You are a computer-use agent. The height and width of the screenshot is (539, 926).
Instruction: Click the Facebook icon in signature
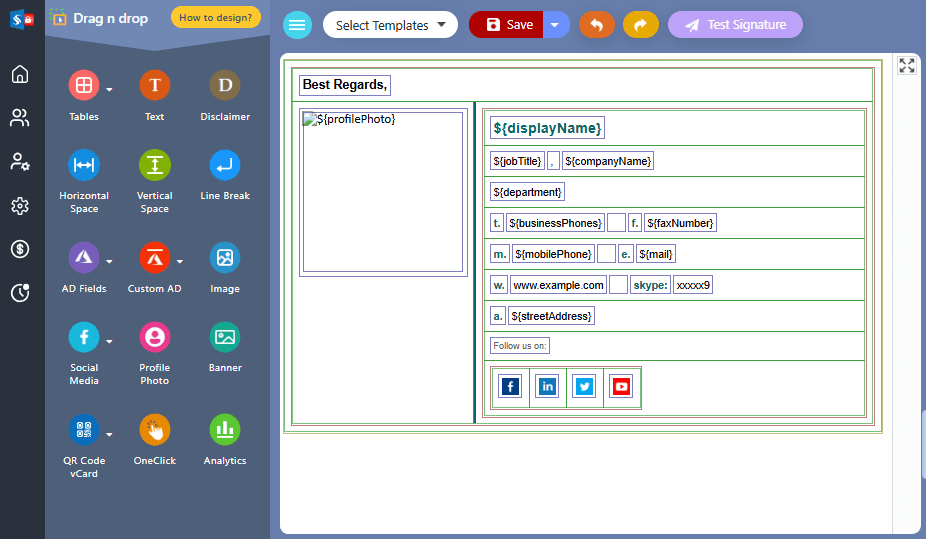click(510, 387)
